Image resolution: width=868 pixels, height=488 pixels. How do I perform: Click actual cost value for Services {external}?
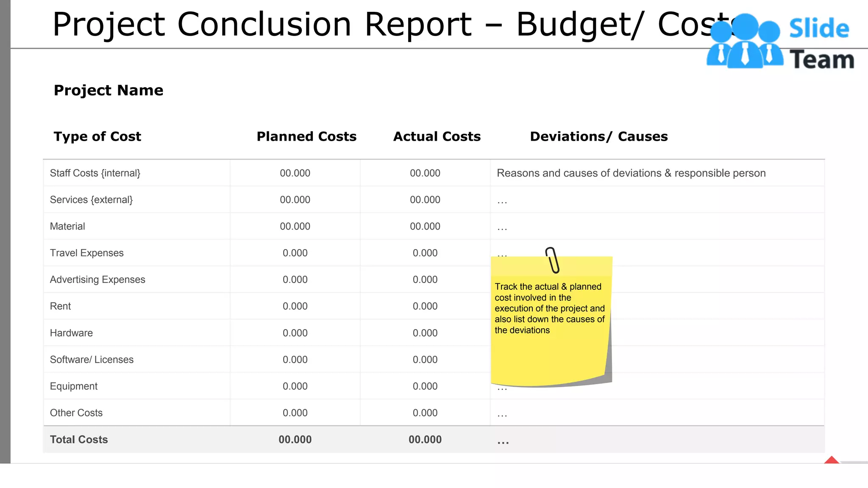tap(425, 200)
